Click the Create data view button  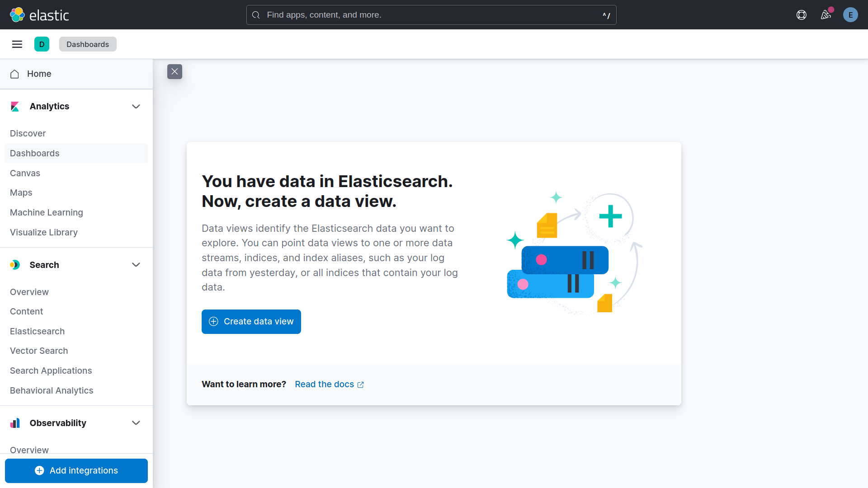coord(251,321)
